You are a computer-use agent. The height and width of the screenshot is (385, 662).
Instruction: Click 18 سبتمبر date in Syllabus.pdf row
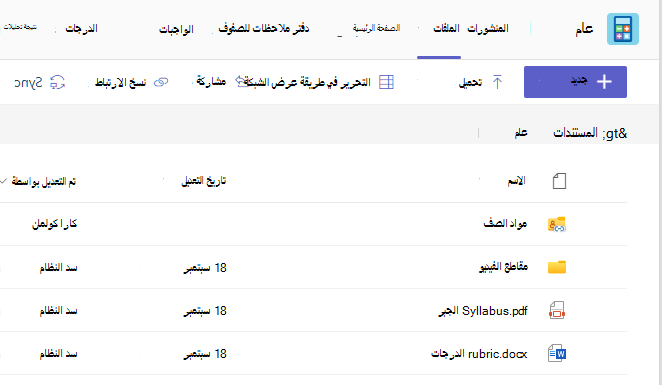point(205,311)
